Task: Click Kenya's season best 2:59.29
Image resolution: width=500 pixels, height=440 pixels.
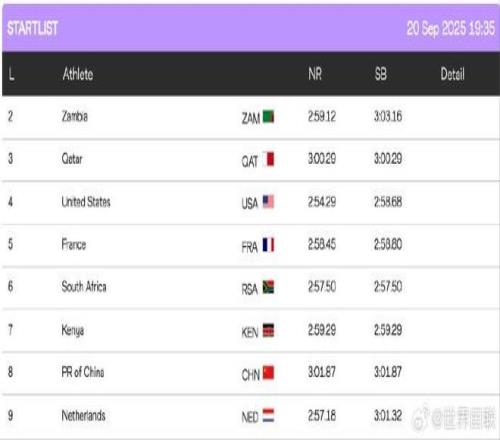Action: pos(388,330)
